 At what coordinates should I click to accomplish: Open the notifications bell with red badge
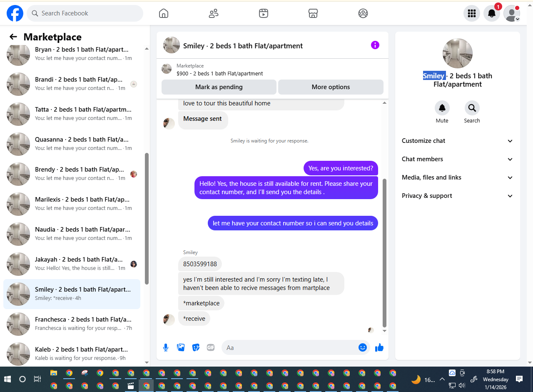pos(492,13)
